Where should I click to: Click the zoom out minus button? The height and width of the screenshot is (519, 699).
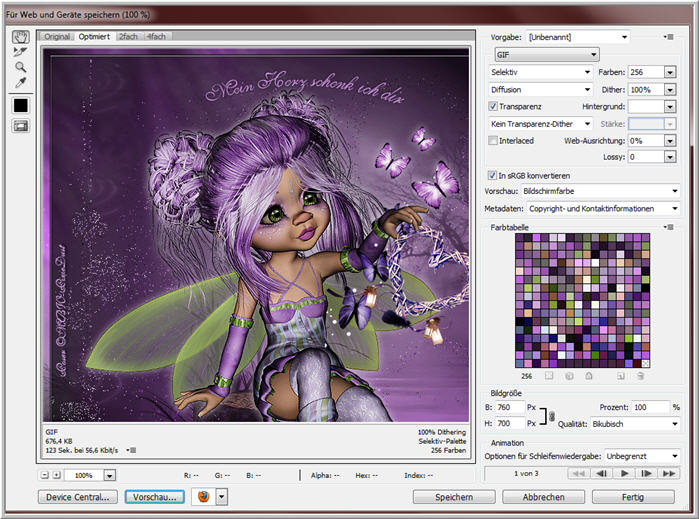[x=45, y=475]
